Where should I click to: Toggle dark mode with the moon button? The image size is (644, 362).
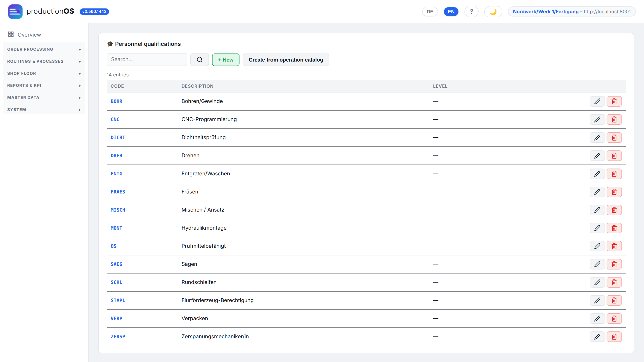pos(493,11)
